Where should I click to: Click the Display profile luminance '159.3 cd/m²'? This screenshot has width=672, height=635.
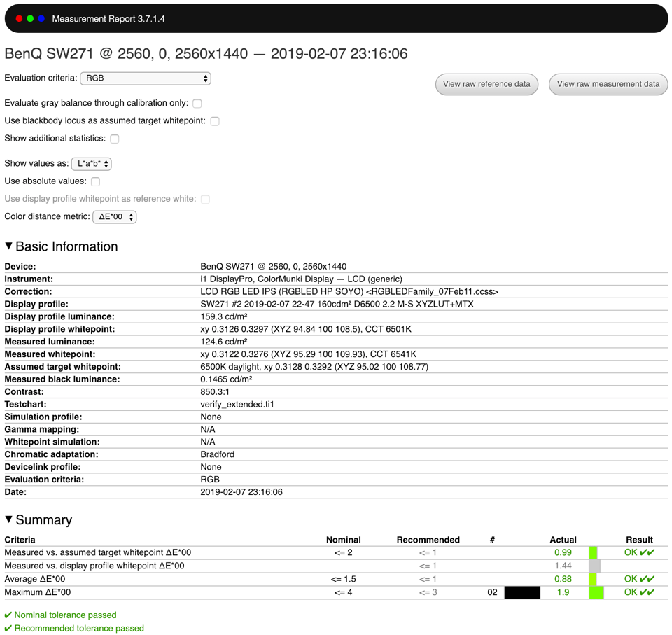click(x=224, y=316)
